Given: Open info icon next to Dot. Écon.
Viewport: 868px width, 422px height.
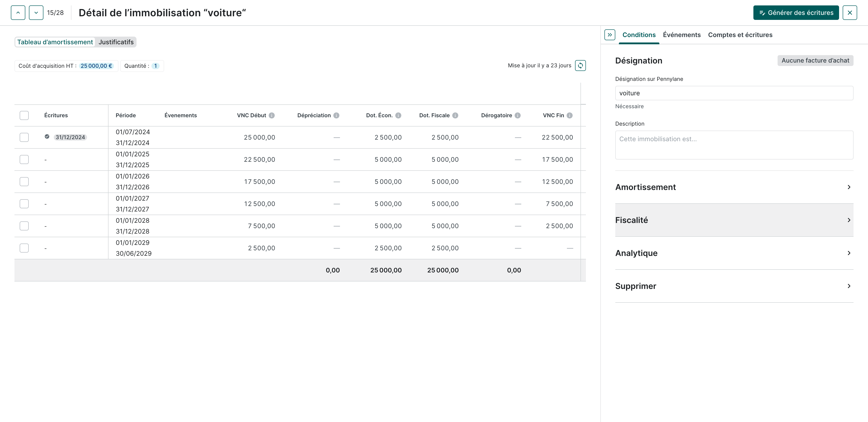Looking at the screenshot, I should pos(398,115).
